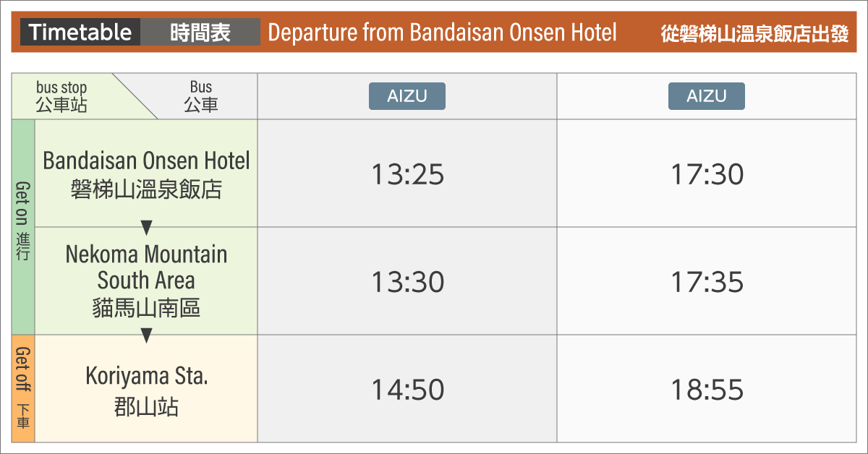The width and height of the screenshot is (868, 454).
Task: Click the 13:30 Nekoma departure time
Action: tap(407, 282)
